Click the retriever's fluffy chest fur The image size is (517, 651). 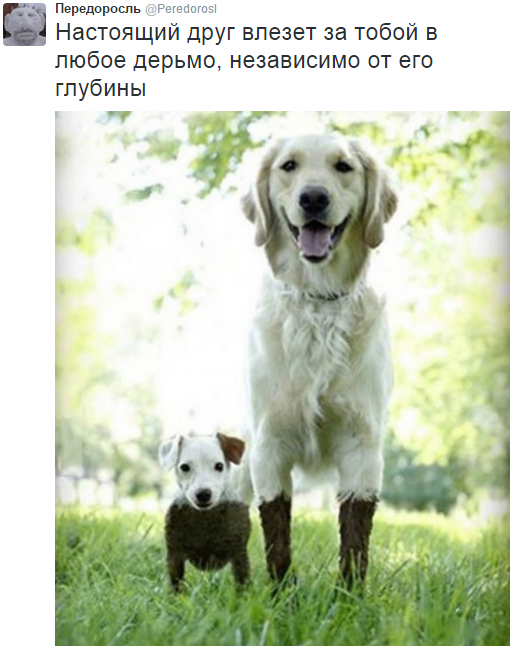click(320, 353)
